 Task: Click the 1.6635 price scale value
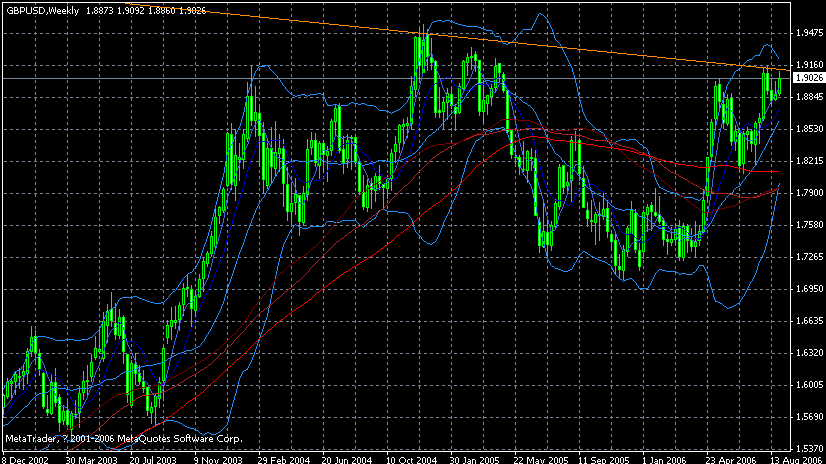coord(810,321)
